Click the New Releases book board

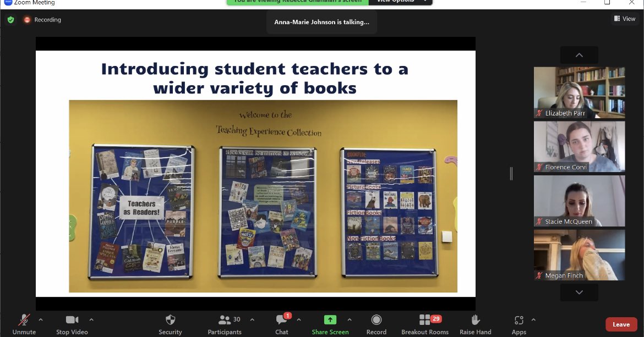click(389, 213)
